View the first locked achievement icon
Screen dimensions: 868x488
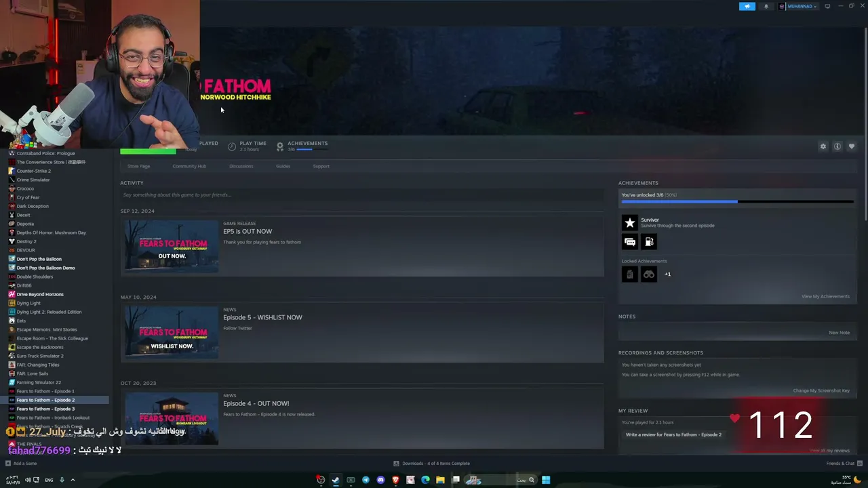pos(630,274)
